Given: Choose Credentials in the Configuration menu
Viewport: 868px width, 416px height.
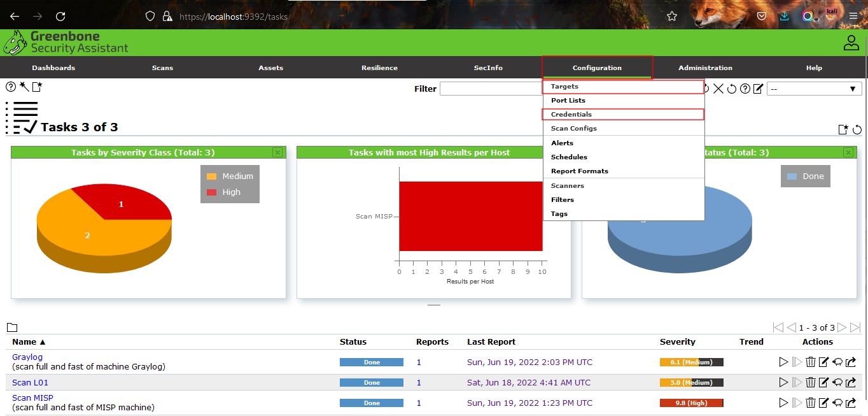Looking at the screenshot, I should (571, 115).
